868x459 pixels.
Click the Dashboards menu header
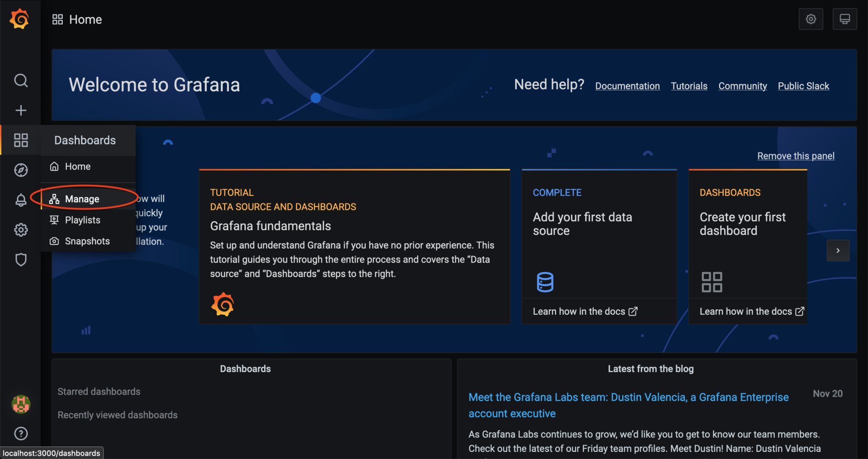click(85, 140)
